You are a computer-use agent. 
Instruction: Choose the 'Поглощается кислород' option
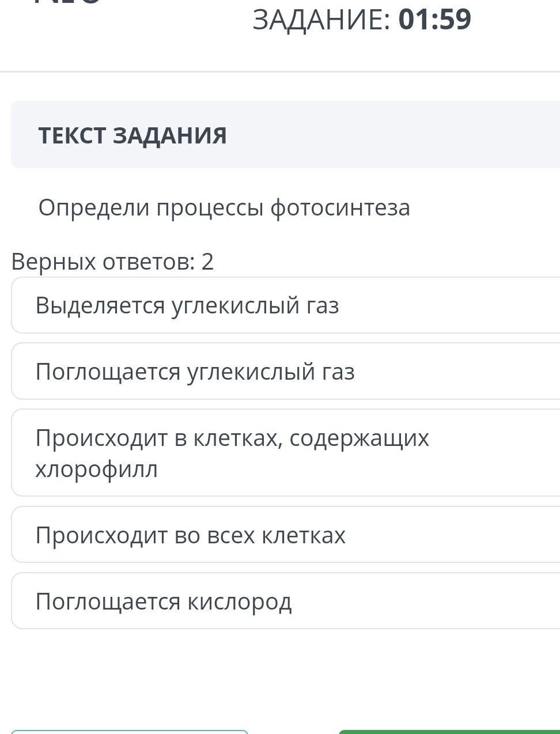[286, 601]
